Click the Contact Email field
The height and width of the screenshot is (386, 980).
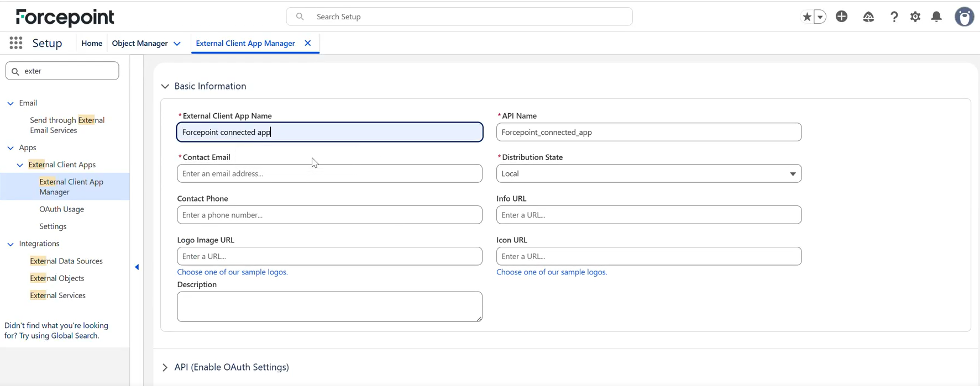coord(329,173)
